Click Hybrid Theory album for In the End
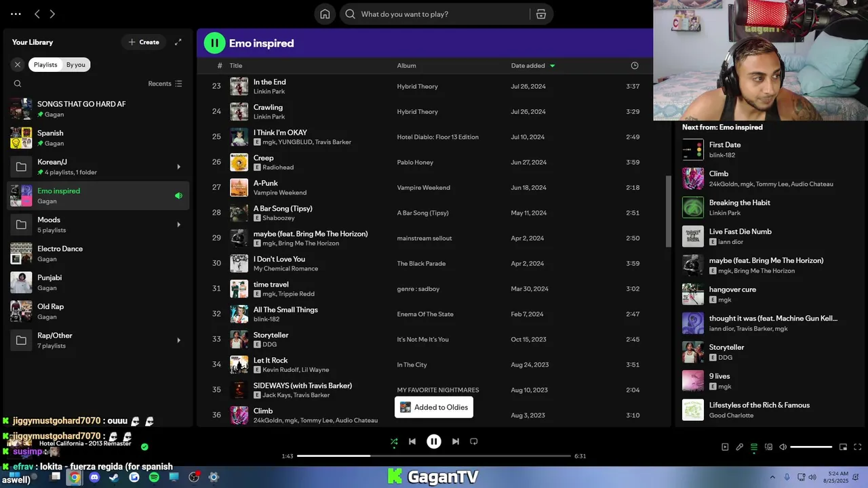Viewport: 868px width, 488px height. (x=418, y=87)
